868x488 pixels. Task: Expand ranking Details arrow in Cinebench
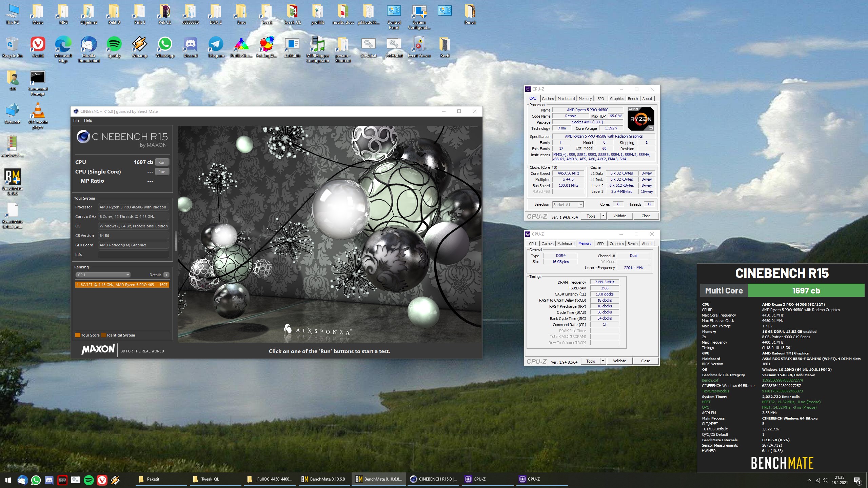click(166, 275)
